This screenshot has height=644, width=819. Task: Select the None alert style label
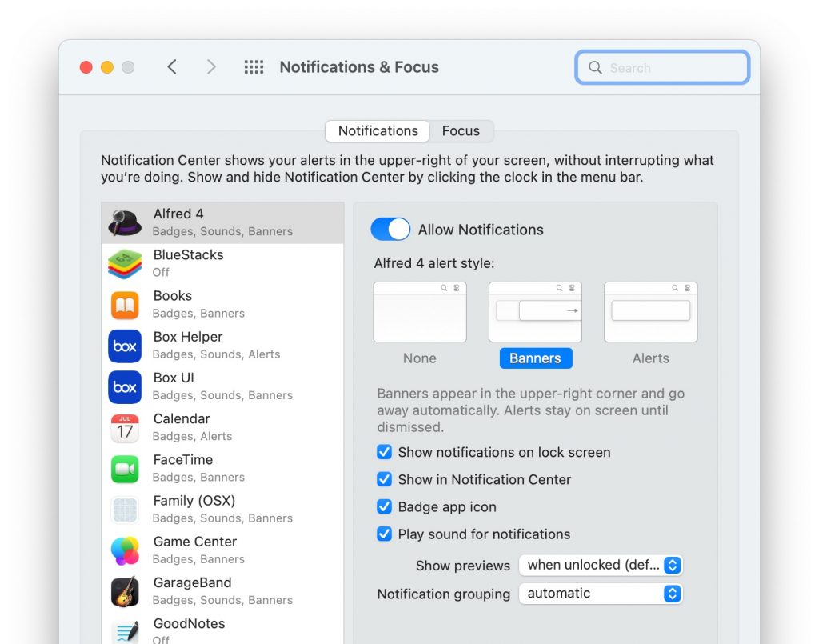point(419,358)
